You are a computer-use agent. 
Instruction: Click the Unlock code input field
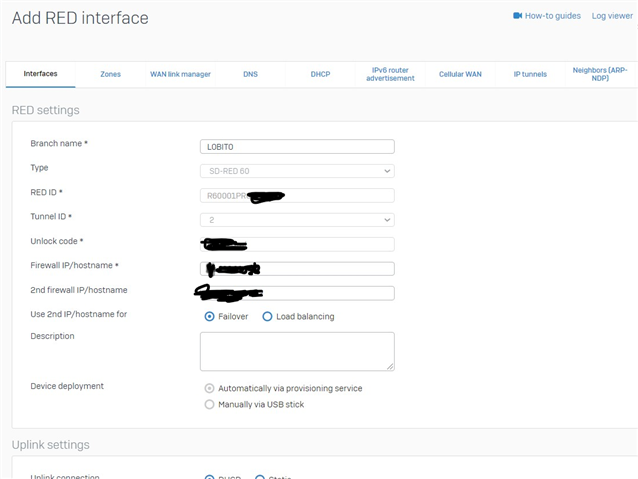tap(297, 244)
